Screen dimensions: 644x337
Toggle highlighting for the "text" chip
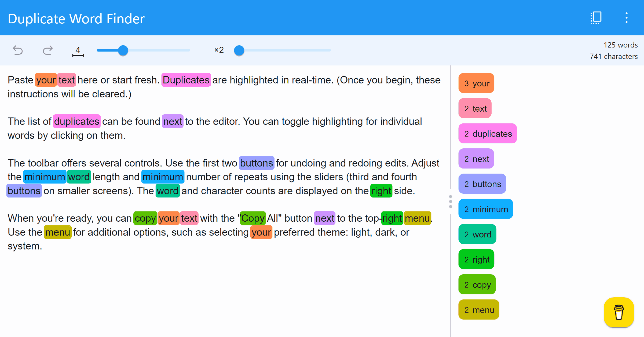coord(475,108)
